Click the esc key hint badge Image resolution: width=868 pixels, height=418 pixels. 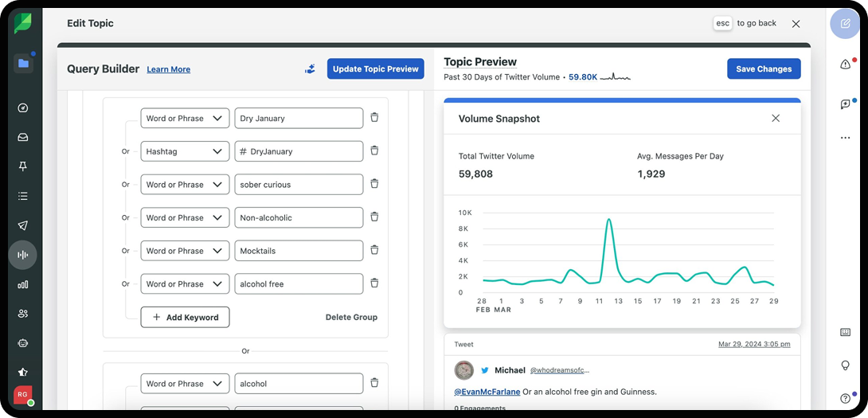723,23
